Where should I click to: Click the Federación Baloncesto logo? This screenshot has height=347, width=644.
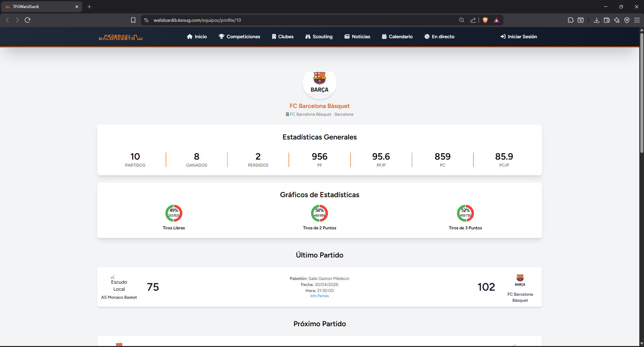(120, 37)
